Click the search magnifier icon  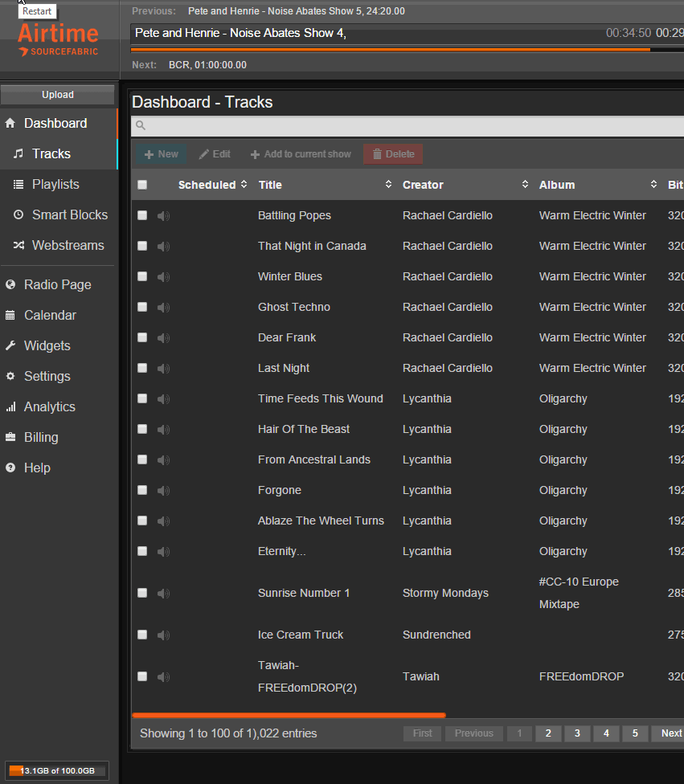click(x=141, y=125)
